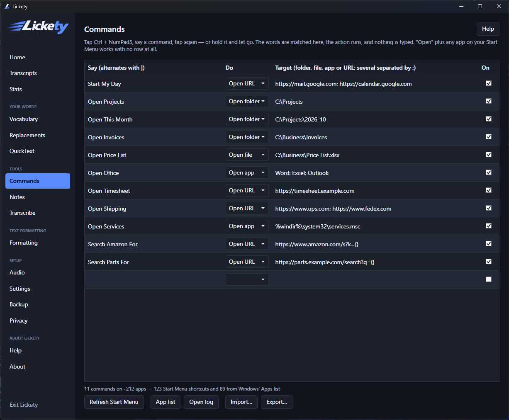Check the empty new row's On checkbox
509x420 pixels.
click(489, 279)
